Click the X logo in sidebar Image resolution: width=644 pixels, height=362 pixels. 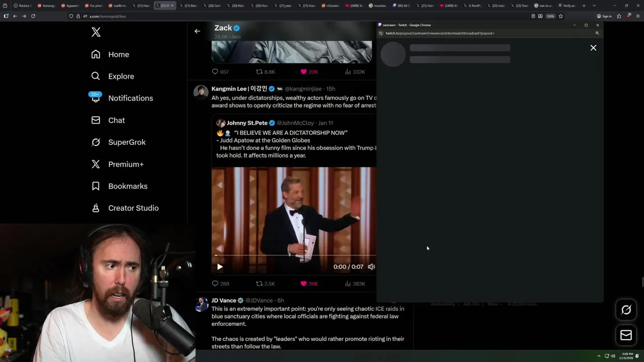pyautogui.click(x=96, y=32)
